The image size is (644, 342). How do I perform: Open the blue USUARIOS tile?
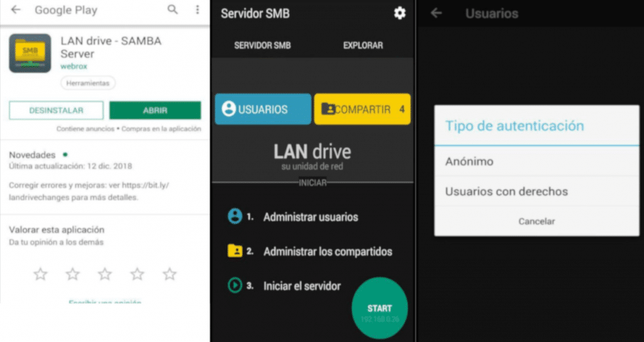pos(263,109)
